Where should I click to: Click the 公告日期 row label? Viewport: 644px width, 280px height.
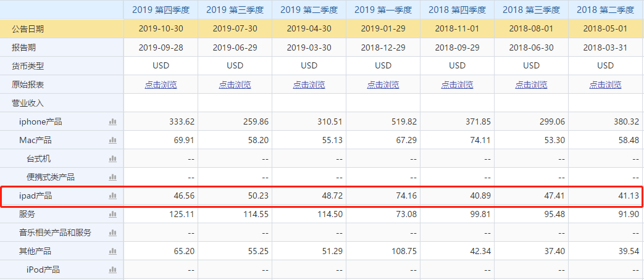28,29
